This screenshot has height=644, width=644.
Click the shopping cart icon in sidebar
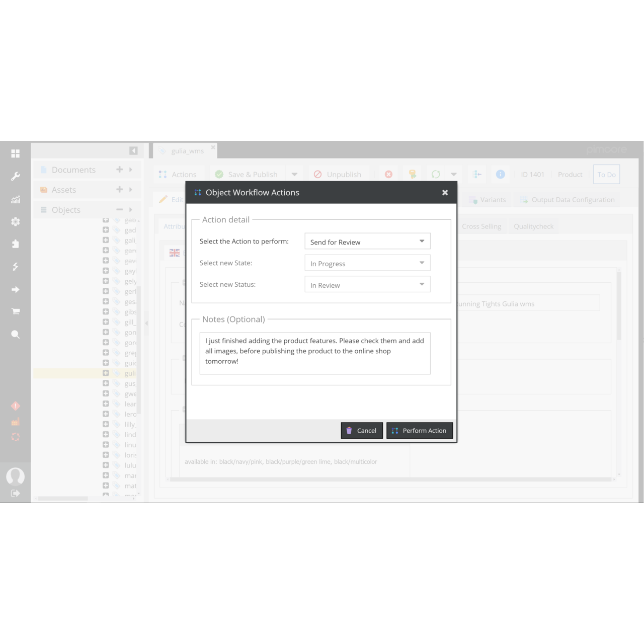[x=16, y=311]
